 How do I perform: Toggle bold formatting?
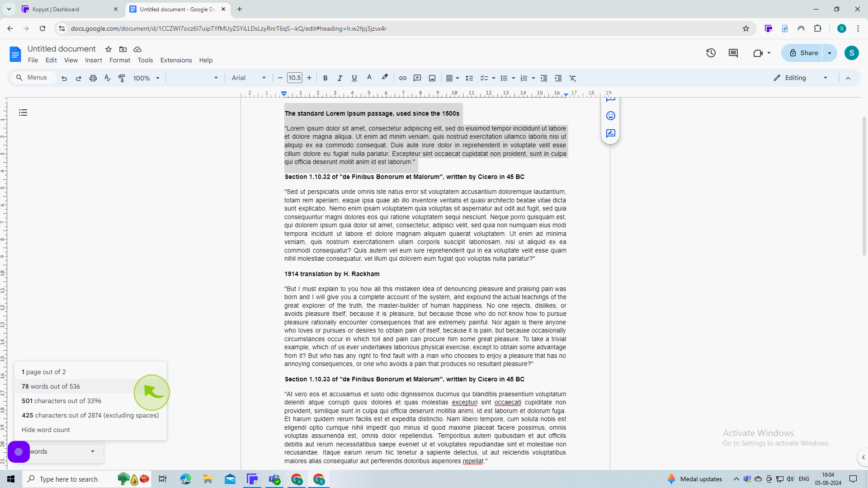325,78
